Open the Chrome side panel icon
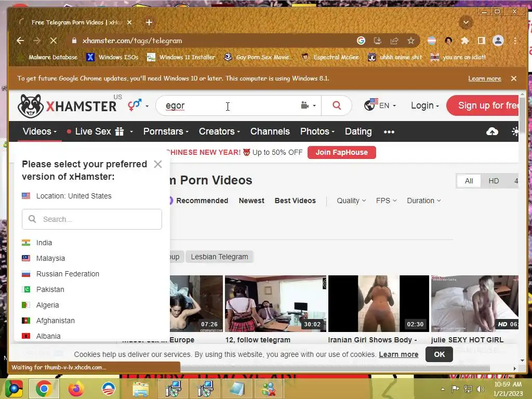This screenshot has width=532, height=399. (x=482, y=41)
